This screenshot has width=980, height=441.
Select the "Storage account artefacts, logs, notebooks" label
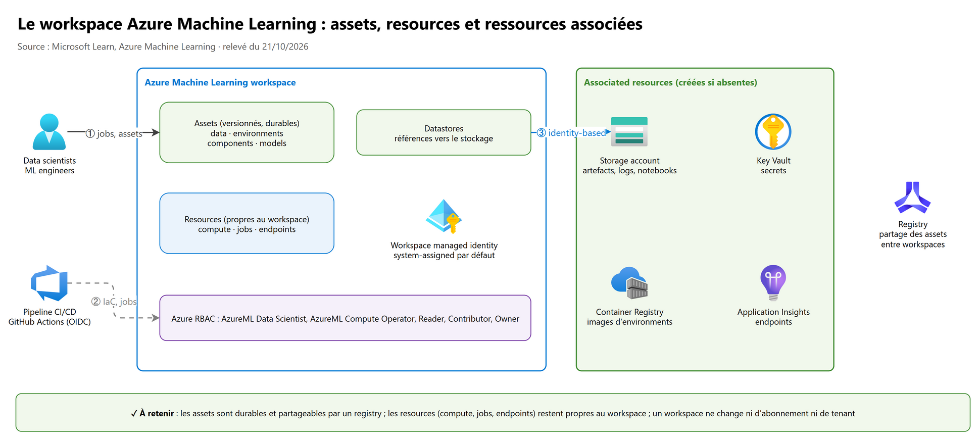click(629, 166)
